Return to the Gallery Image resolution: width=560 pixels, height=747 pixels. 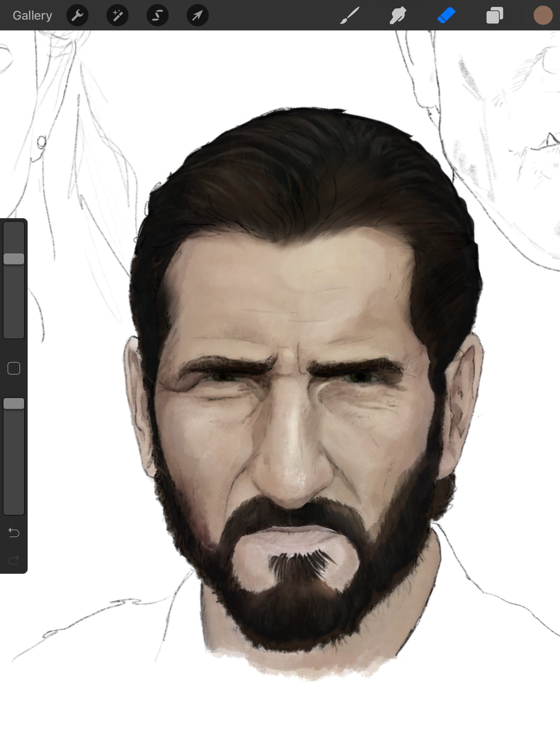point(32,15)
